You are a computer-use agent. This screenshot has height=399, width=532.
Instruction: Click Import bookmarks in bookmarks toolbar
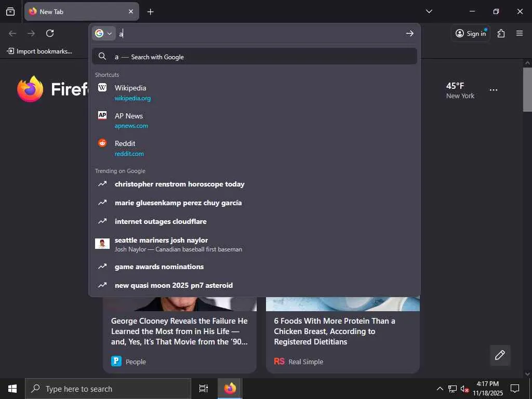coord(39,51)
